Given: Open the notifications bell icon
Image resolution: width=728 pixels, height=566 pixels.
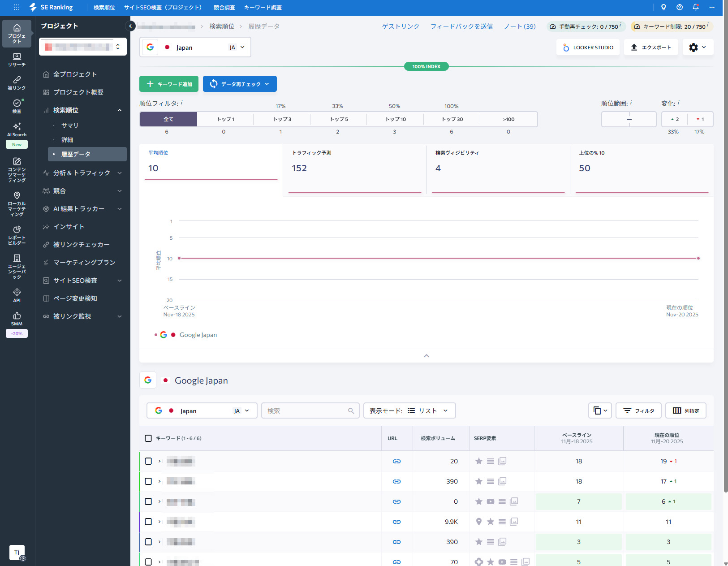Looking at the screenshot, I should tap(695, 7).
